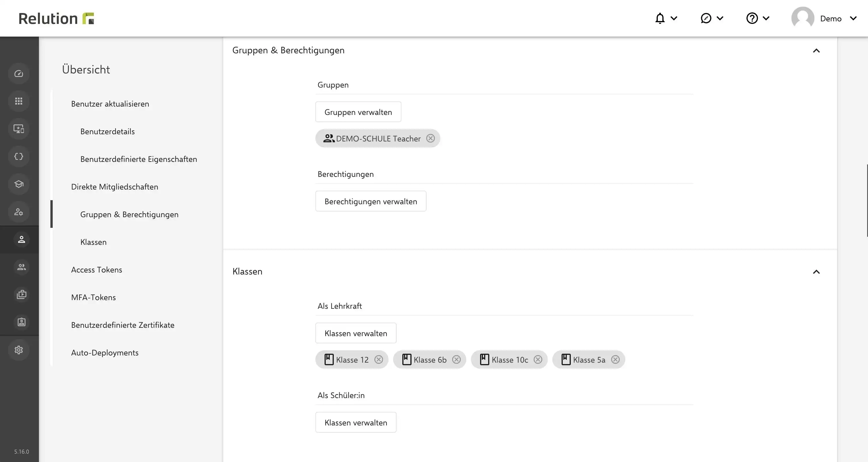
Task: Jump to Klassen in overview list
Action: click(x=93, y=242)
